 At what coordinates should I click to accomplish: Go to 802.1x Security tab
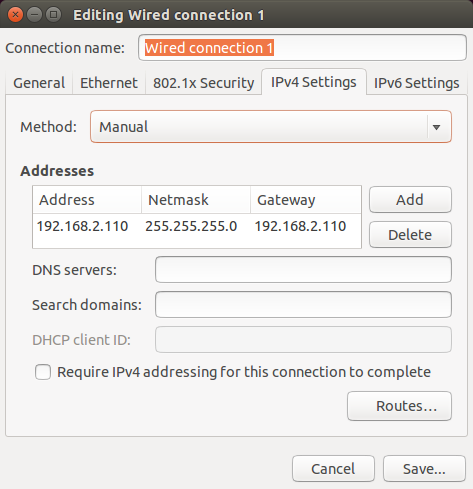point(203,83)
